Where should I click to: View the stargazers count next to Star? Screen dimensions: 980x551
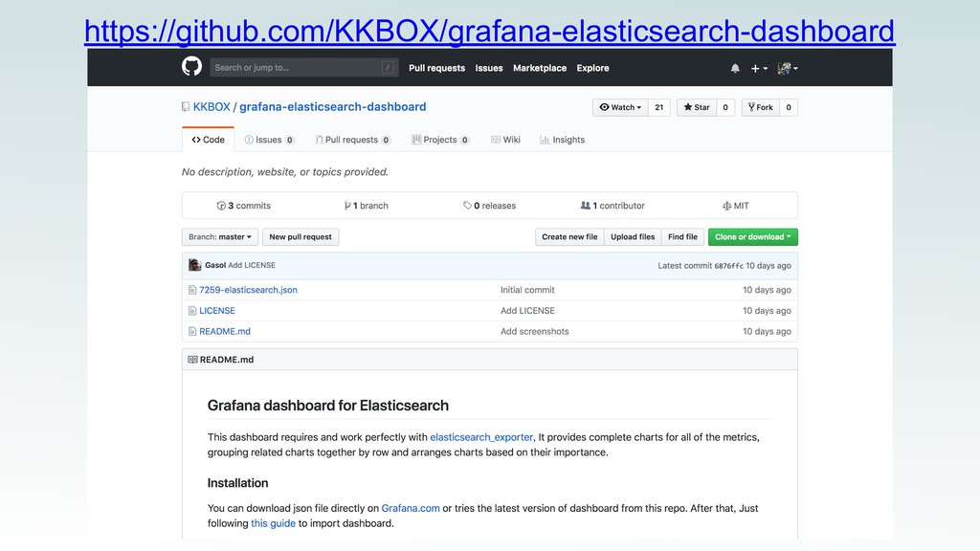click(725, 107)
